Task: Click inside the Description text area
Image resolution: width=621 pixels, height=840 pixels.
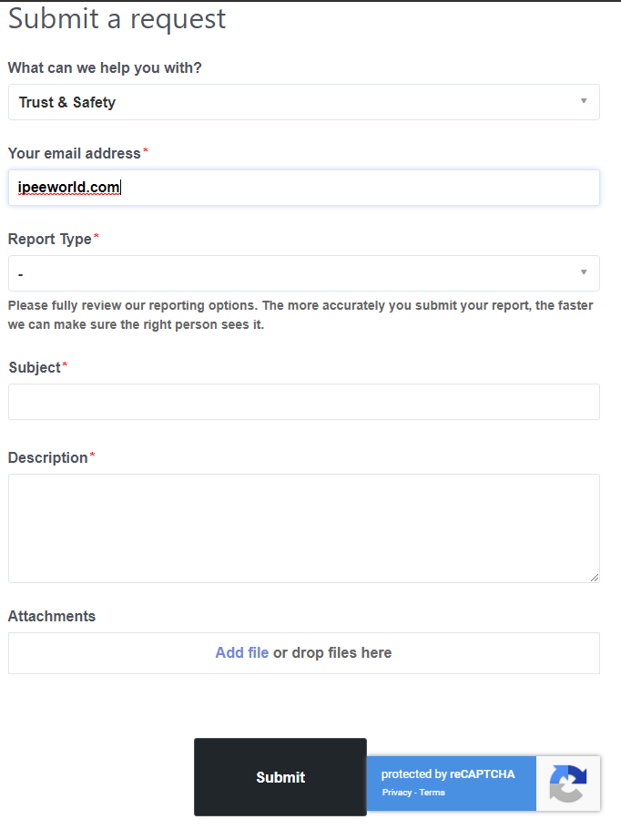Action: (x=303, y=527)
